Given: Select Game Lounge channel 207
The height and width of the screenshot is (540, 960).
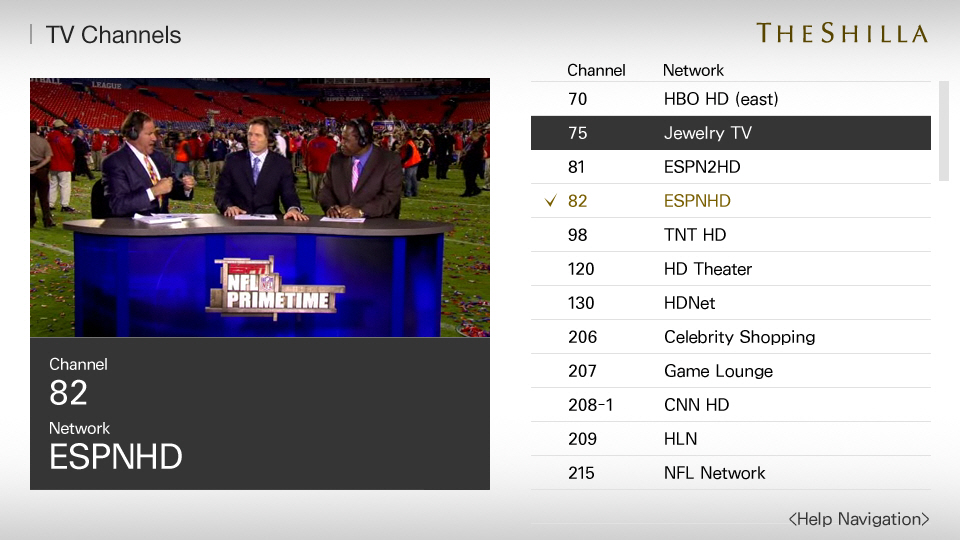Looking at the screenshot, I should coord(730,370).
